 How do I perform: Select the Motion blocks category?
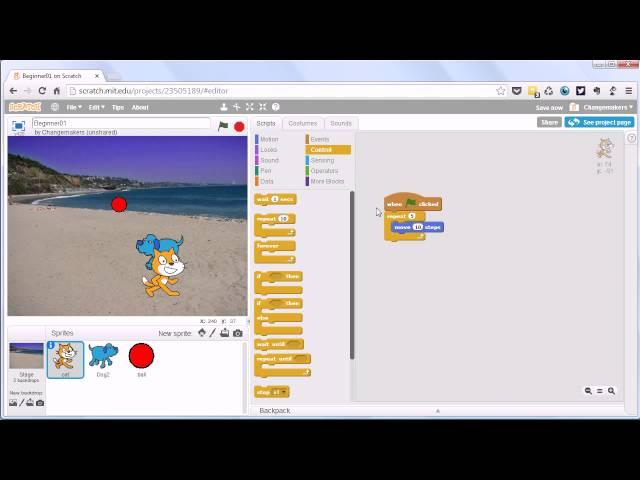point(269,139)
